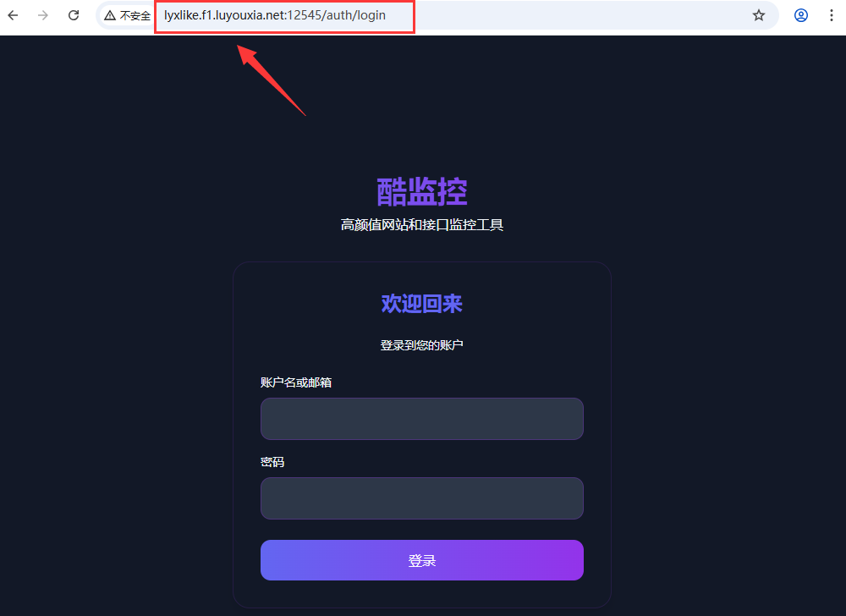Image resolution: width=846 pixels, height=616 pixels.
Task: Click the not-secure warning triangle icon
Action: pos(110,15)
